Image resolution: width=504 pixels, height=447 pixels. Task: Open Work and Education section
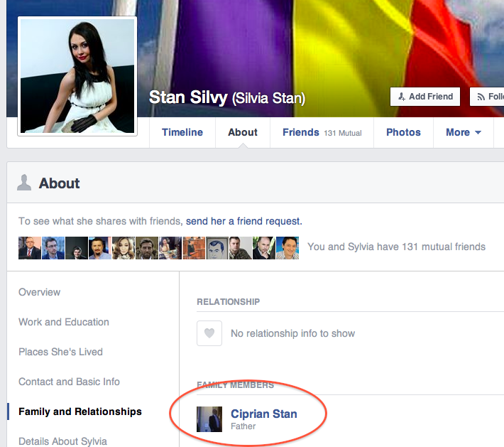coord(64,322)
